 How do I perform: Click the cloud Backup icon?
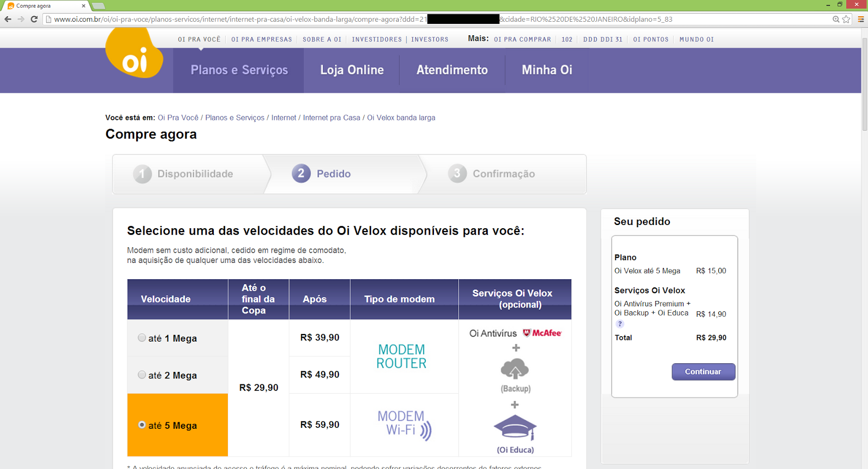point(515,369)
